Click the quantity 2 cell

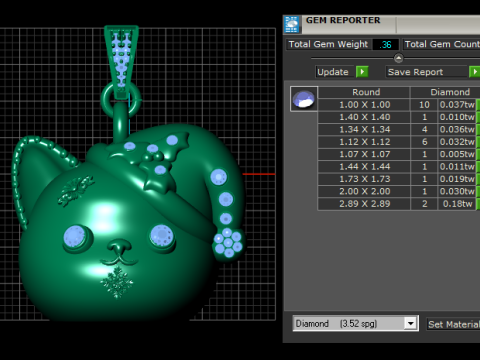coord(424,204)
